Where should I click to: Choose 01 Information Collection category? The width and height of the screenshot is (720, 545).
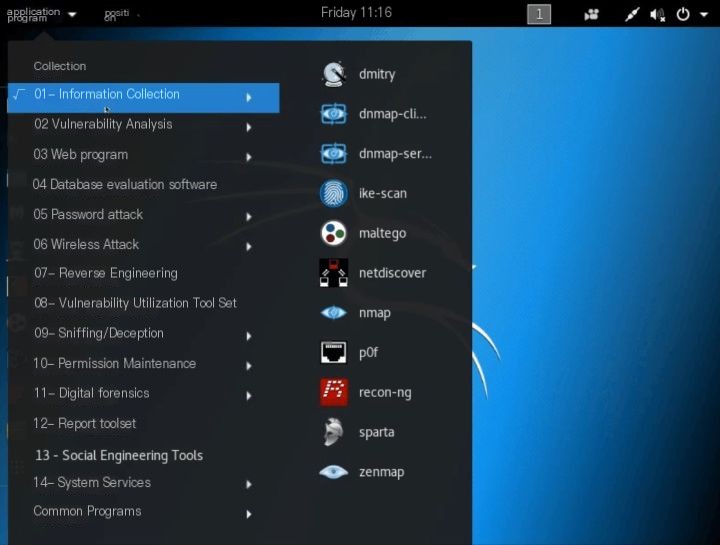click(x=143, y=97)
